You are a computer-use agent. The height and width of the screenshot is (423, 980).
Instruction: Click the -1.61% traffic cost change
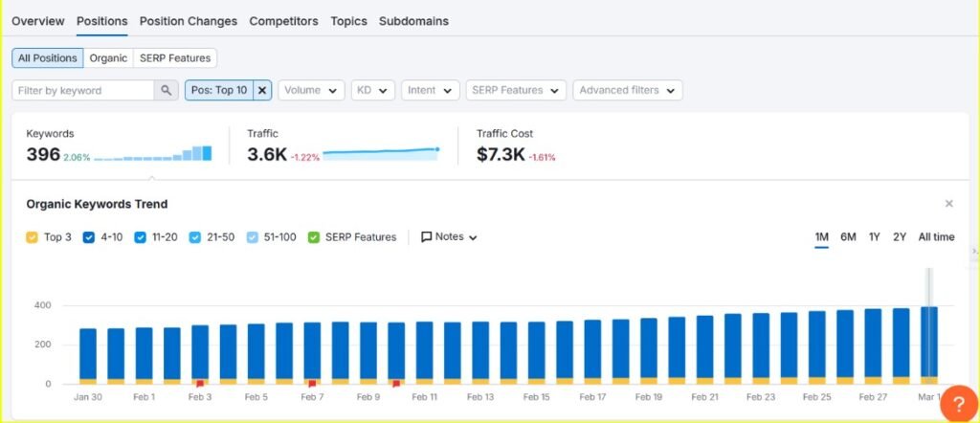[x=542, y=158]
